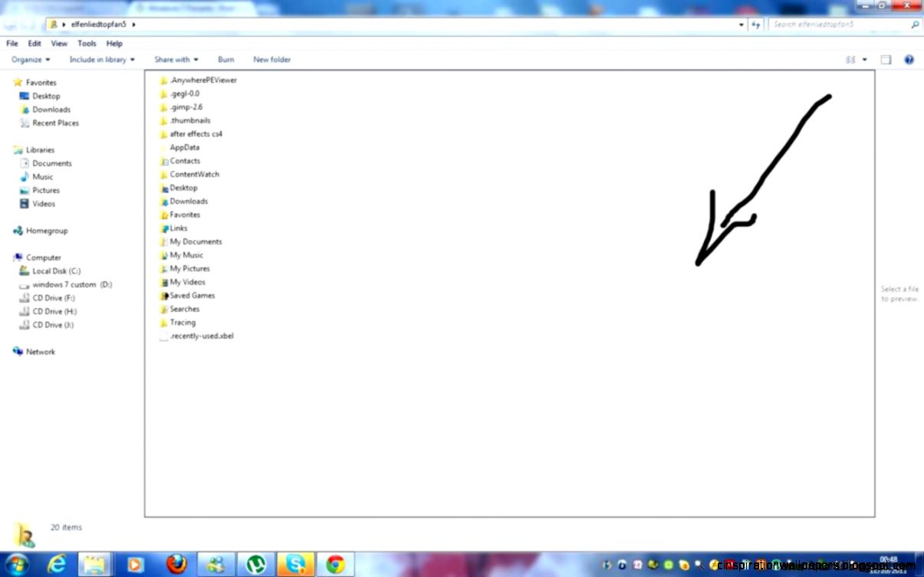Viewport: 924px width, 577px height.
Task: Open uTorrent from the taskbar
Action: click(256, 563)
